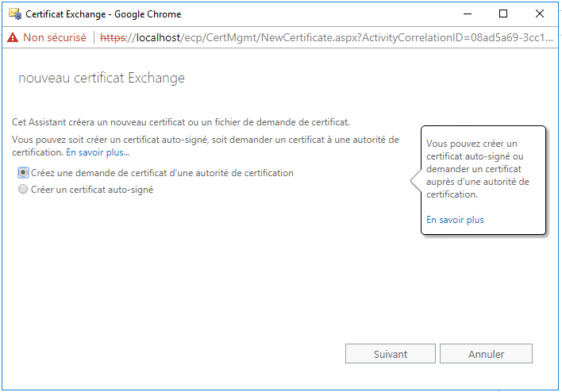Click the help tooltip callout text
The height and width of the screenshot is (392, 562).
[478, 169]
